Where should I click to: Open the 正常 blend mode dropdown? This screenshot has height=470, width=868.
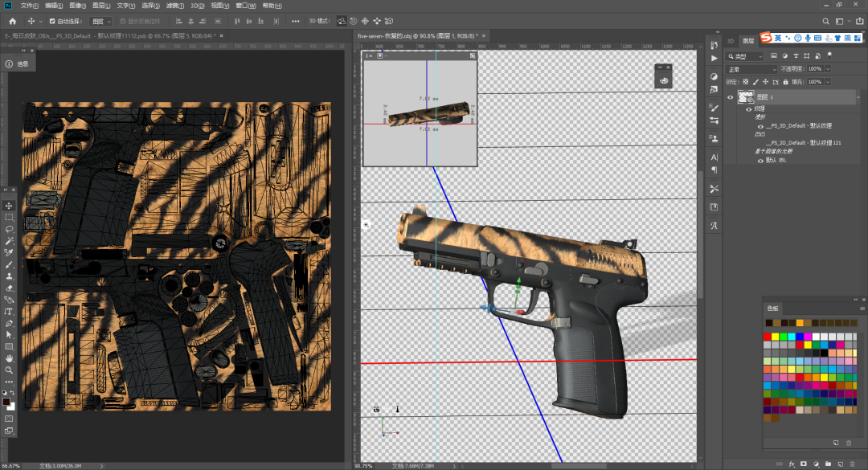[x=751, y=69]
